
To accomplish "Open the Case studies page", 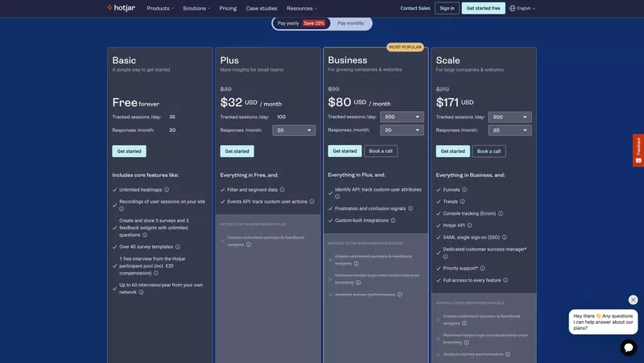I will pos(262,8).
